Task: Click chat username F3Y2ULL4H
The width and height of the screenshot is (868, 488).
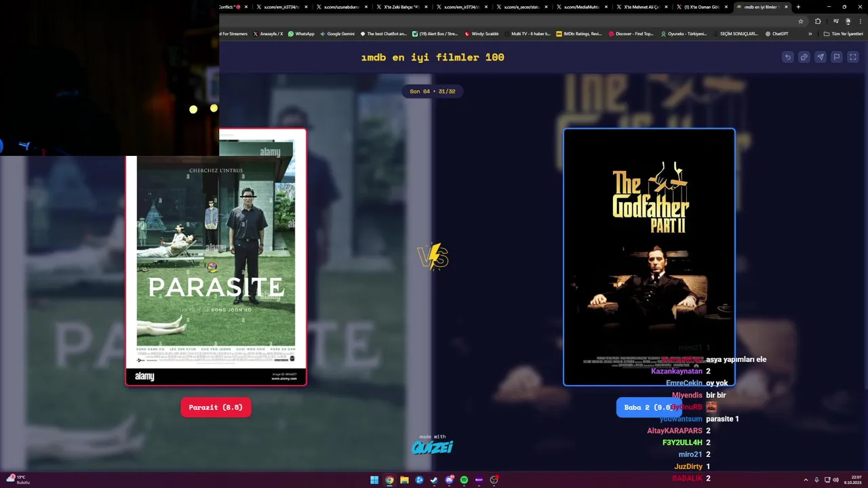Action: 682,443
